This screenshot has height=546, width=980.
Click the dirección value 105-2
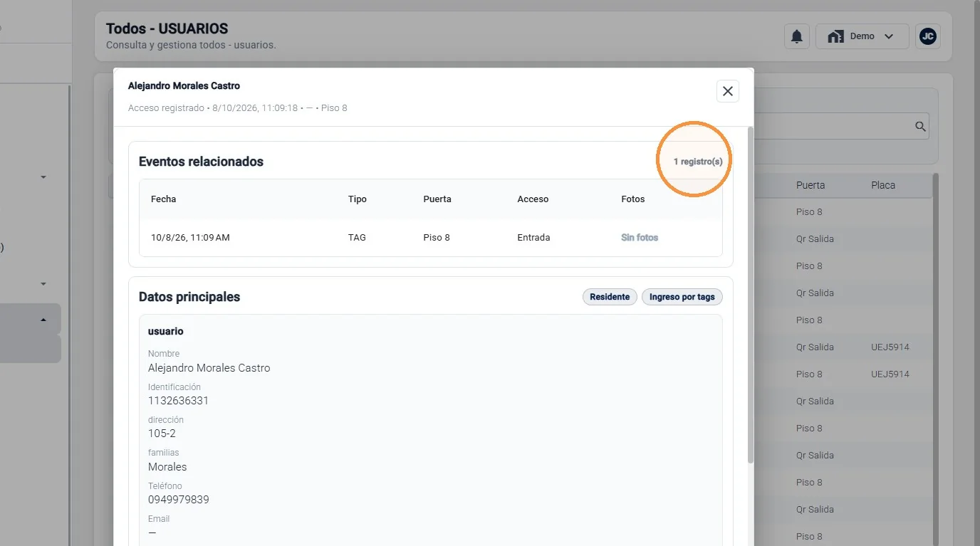point(162,434)
